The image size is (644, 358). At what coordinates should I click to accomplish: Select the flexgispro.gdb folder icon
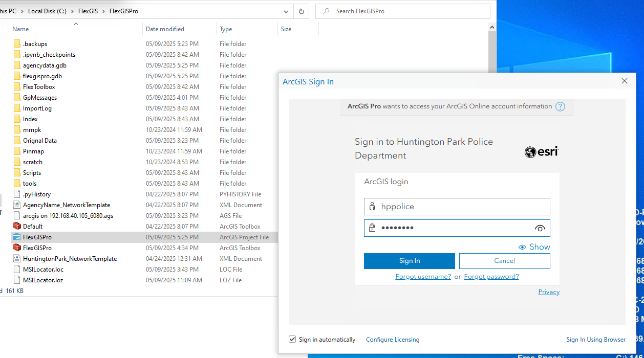click(x=17, y=76)
